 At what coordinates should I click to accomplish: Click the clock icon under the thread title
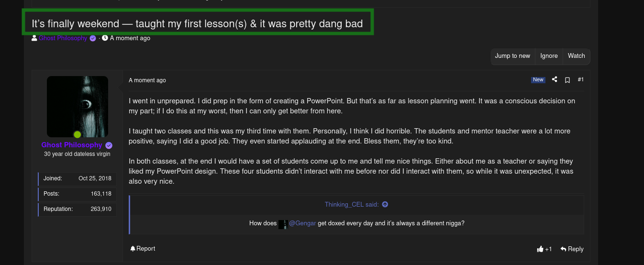[105, 38]
